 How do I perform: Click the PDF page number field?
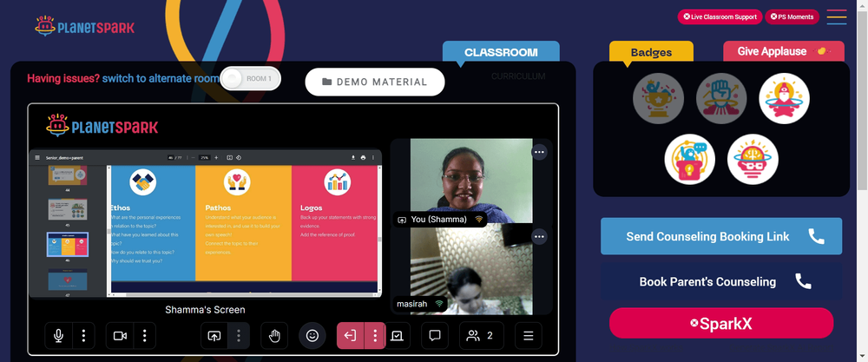coord(171,158)
